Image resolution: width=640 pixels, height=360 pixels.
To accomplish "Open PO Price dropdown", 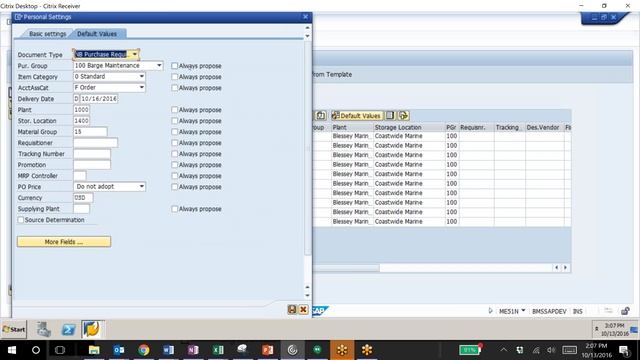I will tap(141, 187).
